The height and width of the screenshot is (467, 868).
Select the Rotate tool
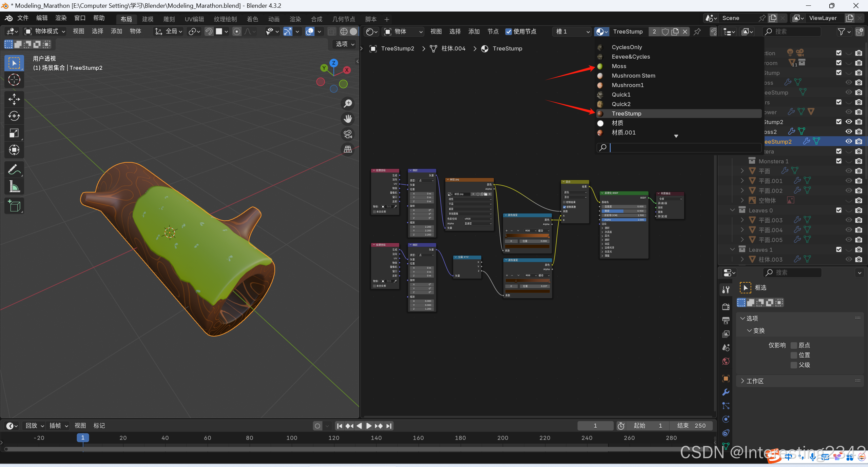click(14, 116)
